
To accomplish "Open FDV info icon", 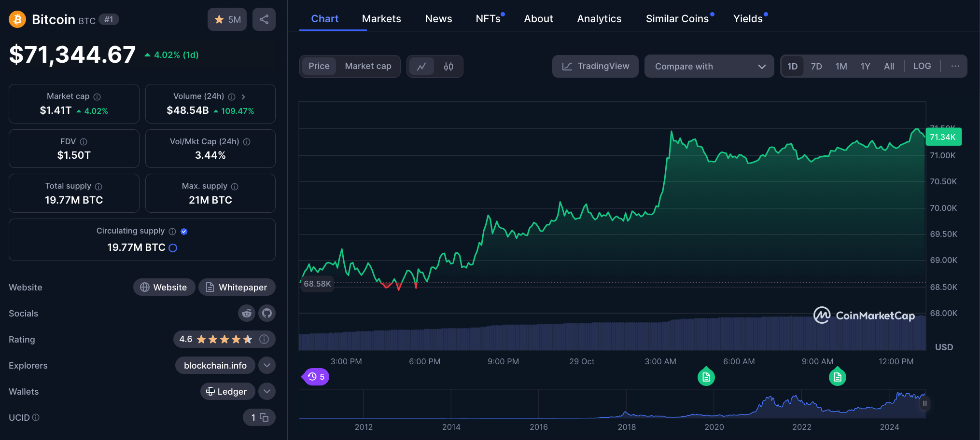I will pyautogui.click(x=84, y=142).
